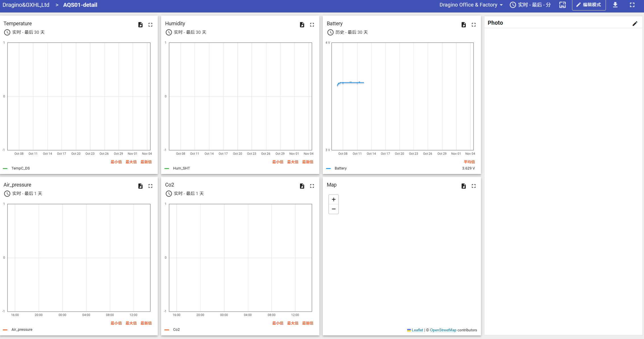Zoom in the map with plus button
Screen dimensions: 644x339
click(334, 199)
